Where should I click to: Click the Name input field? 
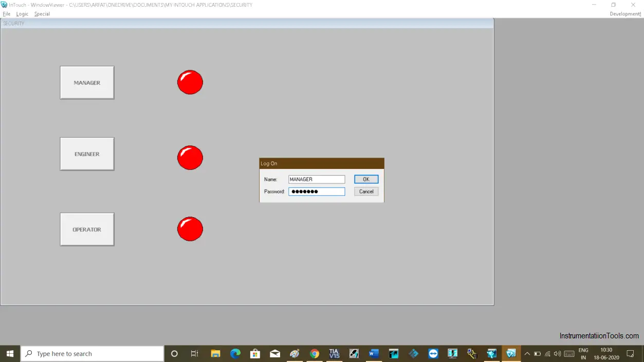point(317,179)
